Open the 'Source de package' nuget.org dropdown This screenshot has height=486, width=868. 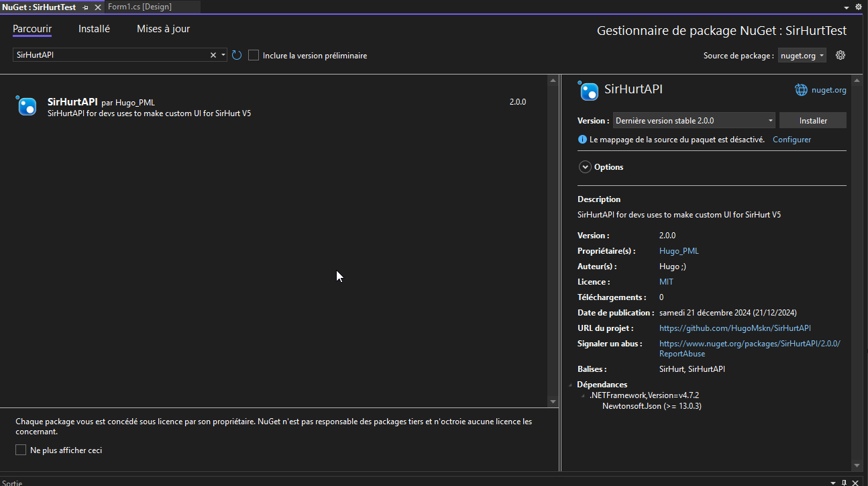(802, 56)
